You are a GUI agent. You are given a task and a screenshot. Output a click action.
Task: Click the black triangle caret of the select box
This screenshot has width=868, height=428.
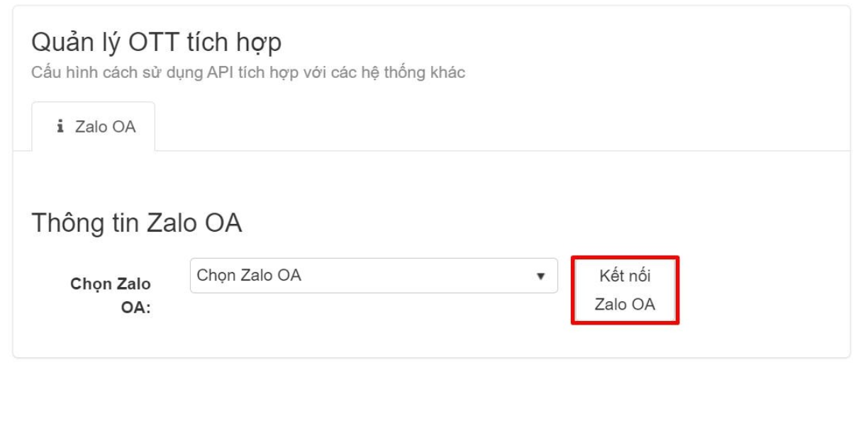[x=540, y=276]
